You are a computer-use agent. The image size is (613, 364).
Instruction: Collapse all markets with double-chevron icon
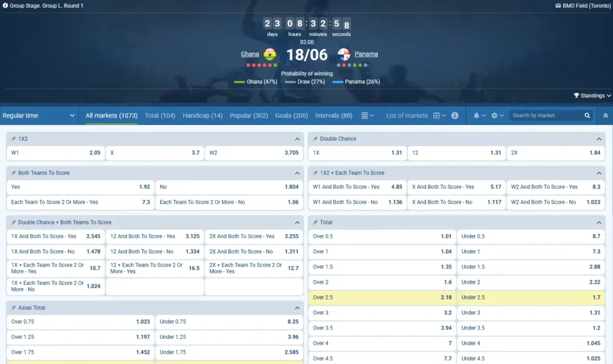click(x=605, y=116)
